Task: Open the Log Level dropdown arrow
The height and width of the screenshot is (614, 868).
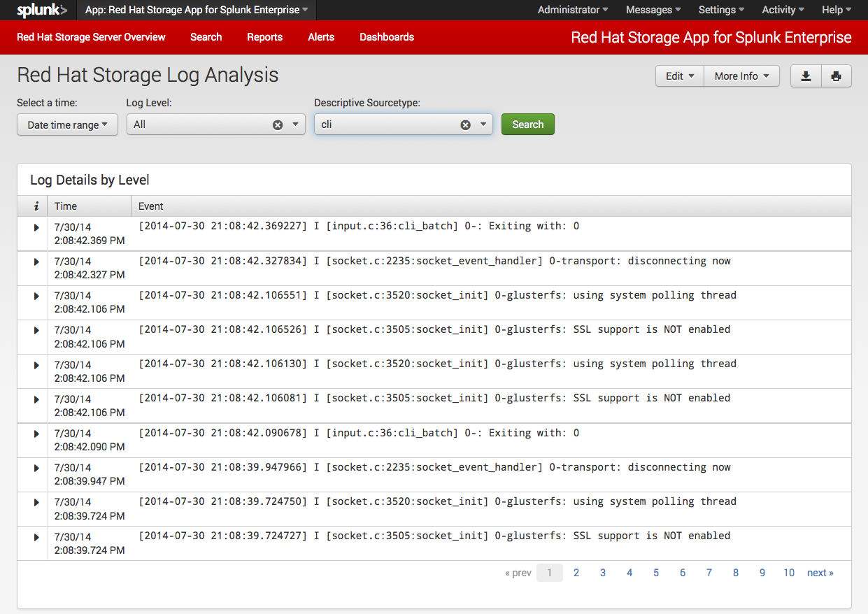Action: click(295, 124)
